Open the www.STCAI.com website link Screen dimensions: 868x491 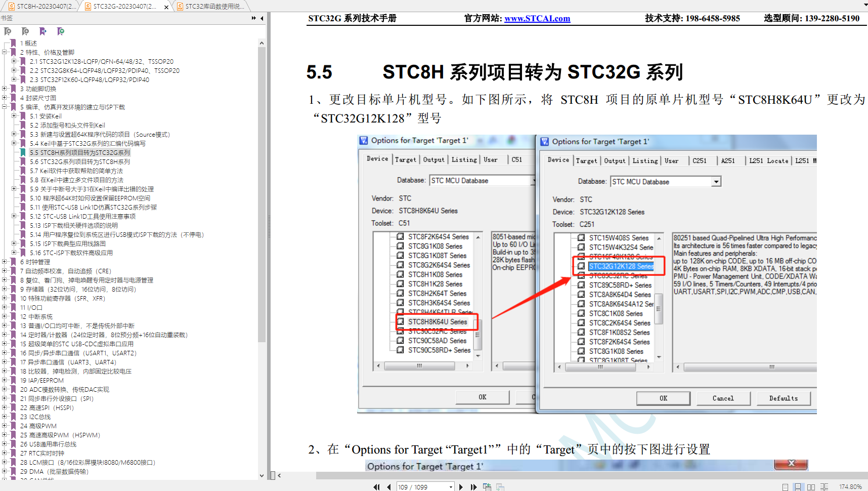pyautogui.click(x=537, y=18)
